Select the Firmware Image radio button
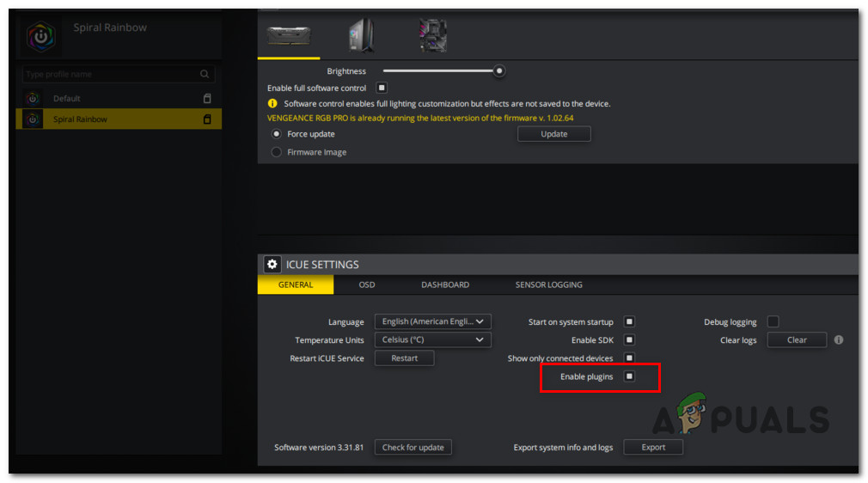 (x=276, y=152)
